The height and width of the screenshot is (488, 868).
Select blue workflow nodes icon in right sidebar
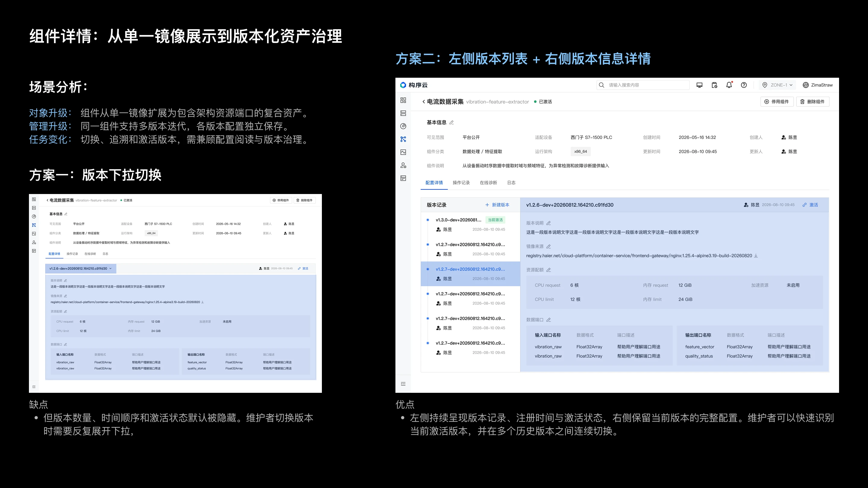[x=403, y=139]
